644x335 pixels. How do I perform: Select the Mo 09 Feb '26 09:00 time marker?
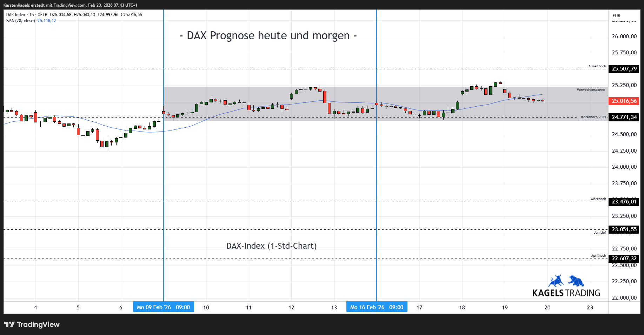164,307
